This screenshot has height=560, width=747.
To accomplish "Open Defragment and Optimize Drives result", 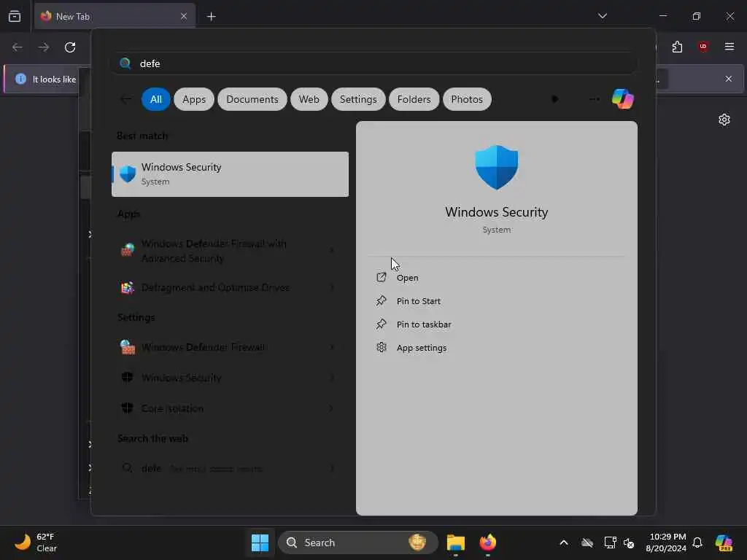I will tap(215, 287).
